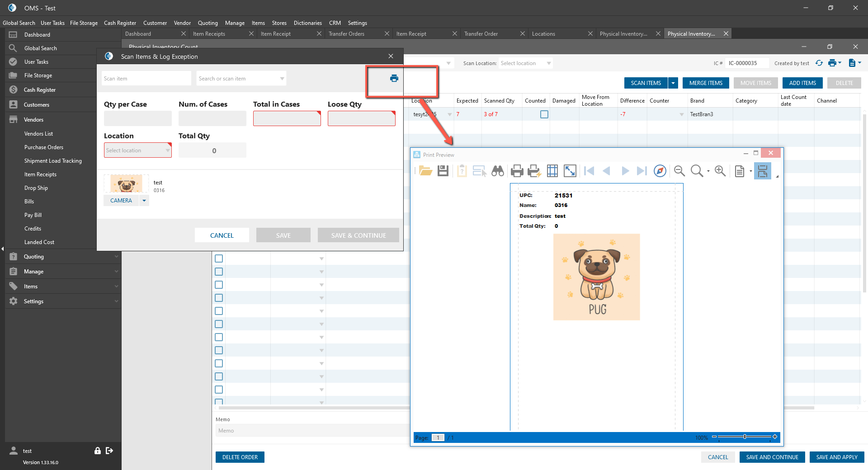Screen dimensions: 868x470
Task: Go to first page in Print Preview
Action: click(589, 171)
